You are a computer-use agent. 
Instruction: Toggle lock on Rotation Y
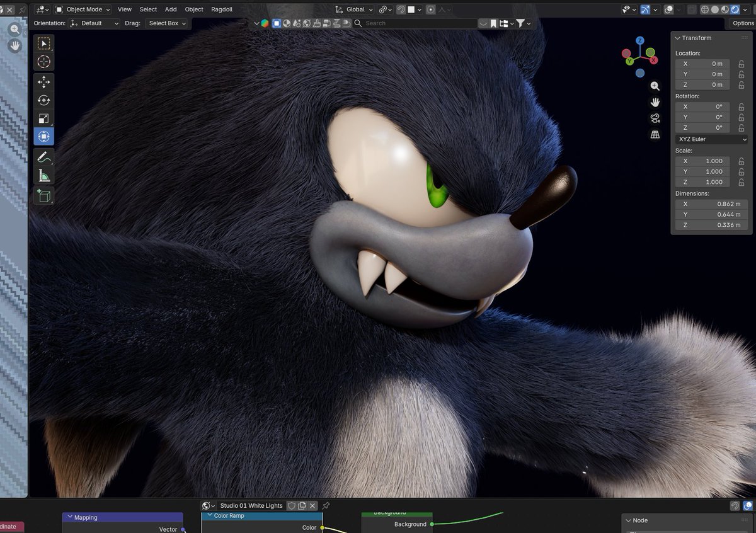pos(741,117)
